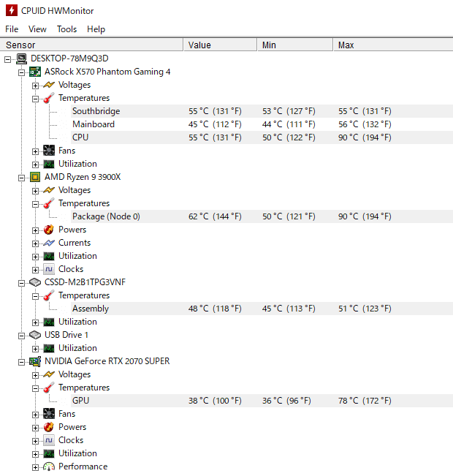Click the USB Drive 1 icon

pos(35,335)
